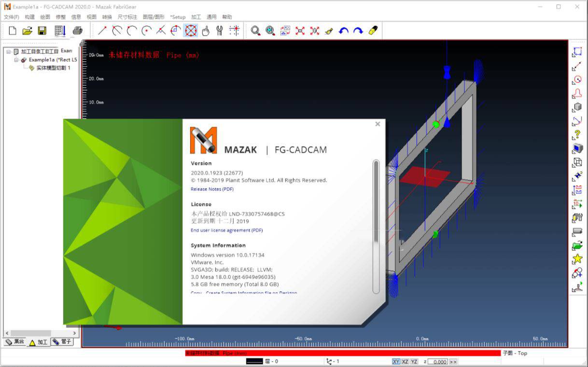Collapse the Example1a tree node

(16, 60)
